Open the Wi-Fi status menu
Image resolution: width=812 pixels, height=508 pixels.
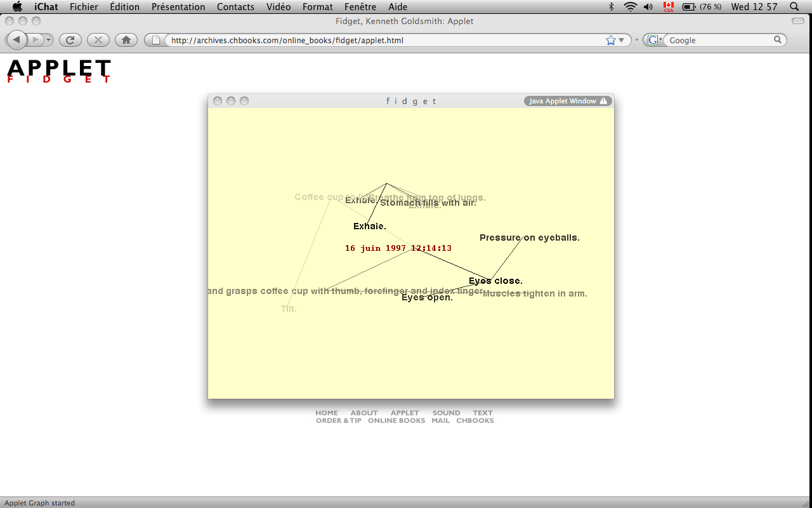click(x=630, y=7)
